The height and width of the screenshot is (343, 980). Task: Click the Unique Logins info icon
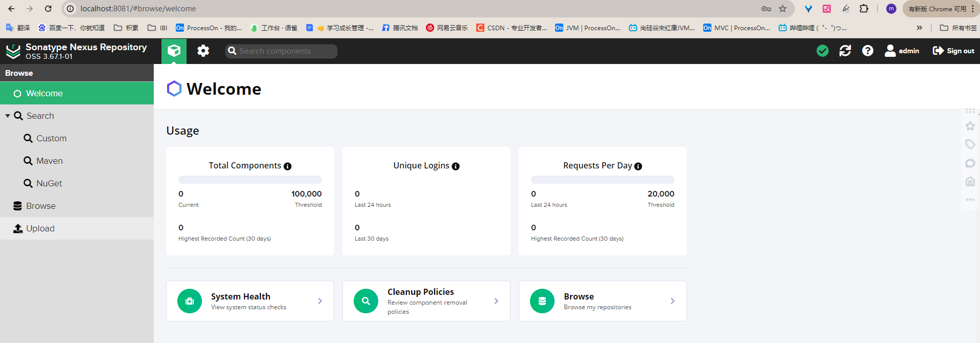tap(456, 166)
